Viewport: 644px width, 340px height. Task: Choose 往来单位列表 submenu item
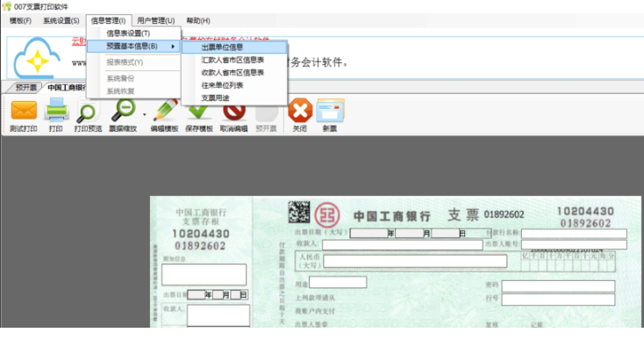[234, 85]
